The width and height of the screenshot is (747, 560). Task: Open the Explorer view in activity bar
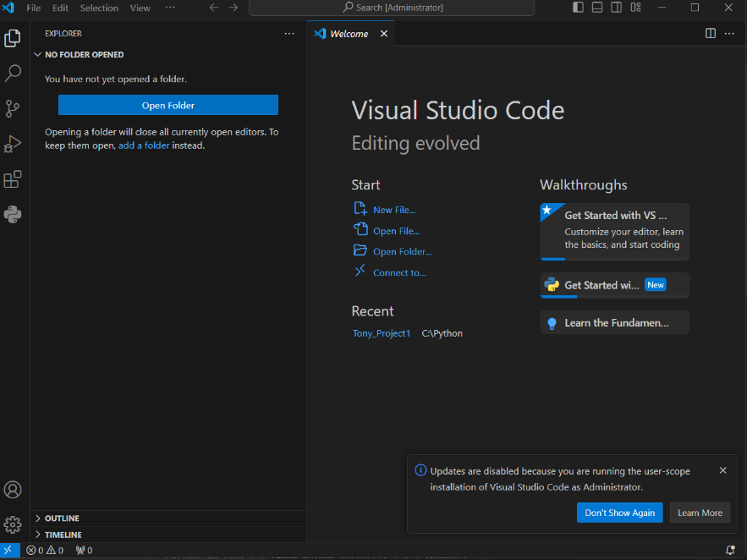[x=13, y=38]
